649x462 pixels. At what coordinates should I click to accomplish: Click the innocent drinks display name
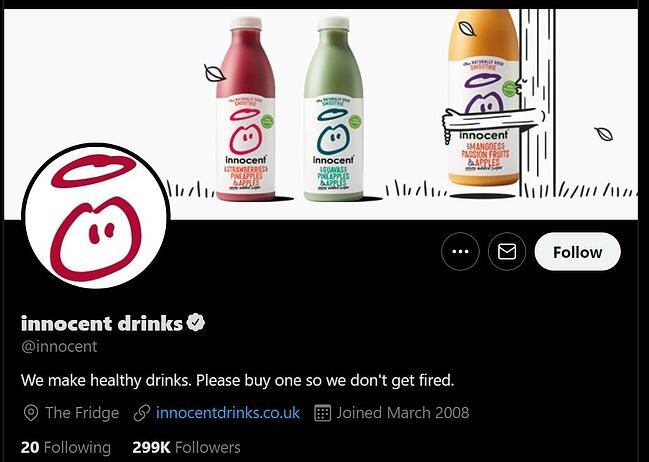[x=102, y=323]
